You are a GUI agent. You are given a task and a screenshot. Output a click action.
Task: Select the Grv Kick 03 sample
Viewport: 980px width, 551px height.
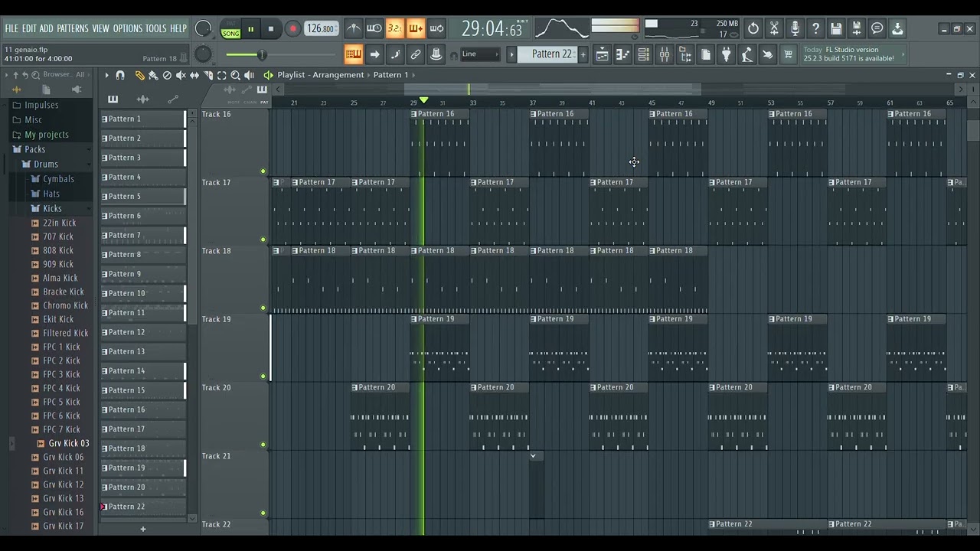click(x=68, y=443)
